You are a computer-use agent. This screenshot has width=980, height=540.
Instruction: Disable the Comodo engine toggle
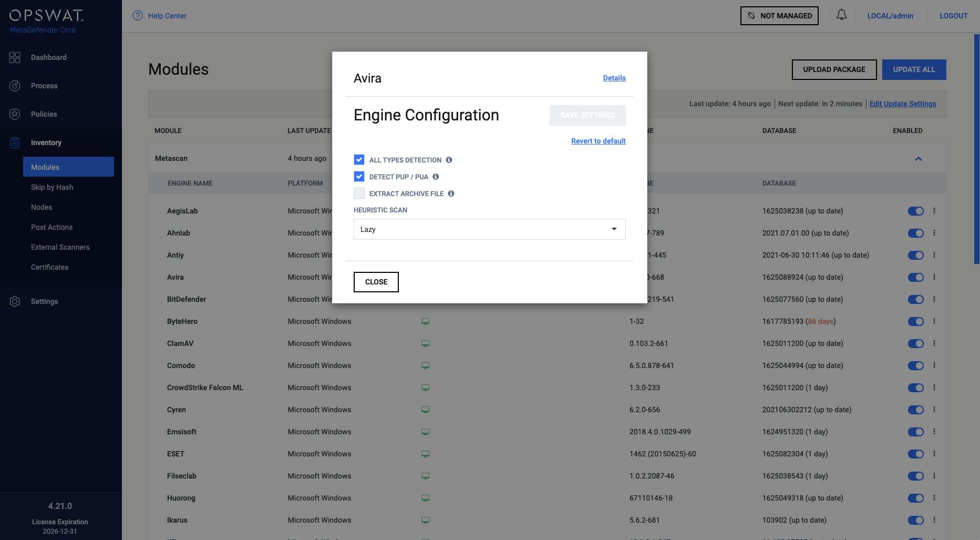point(915,365)
